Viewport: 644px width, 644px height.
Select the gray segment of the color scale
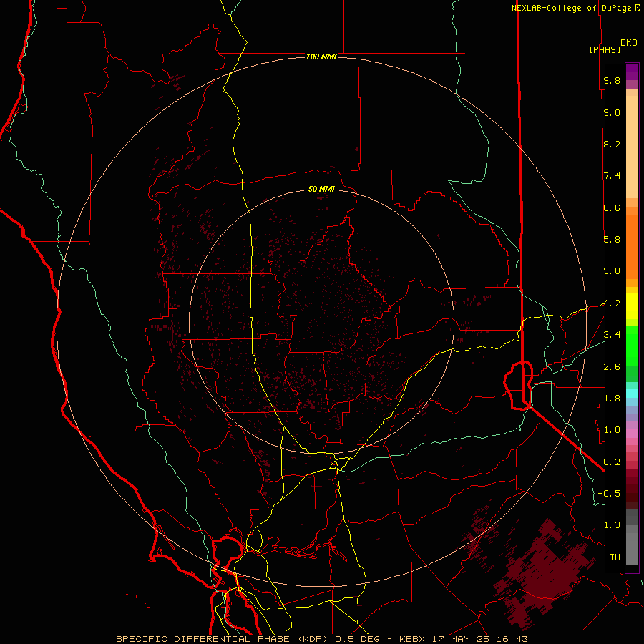[632, 537]
